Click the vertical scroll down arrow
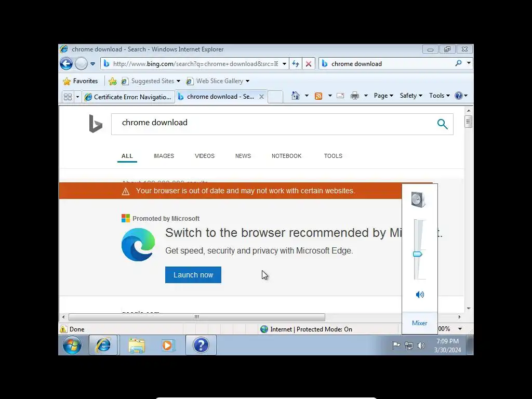This screenshot has height=399, width=532. coord(468,309)
